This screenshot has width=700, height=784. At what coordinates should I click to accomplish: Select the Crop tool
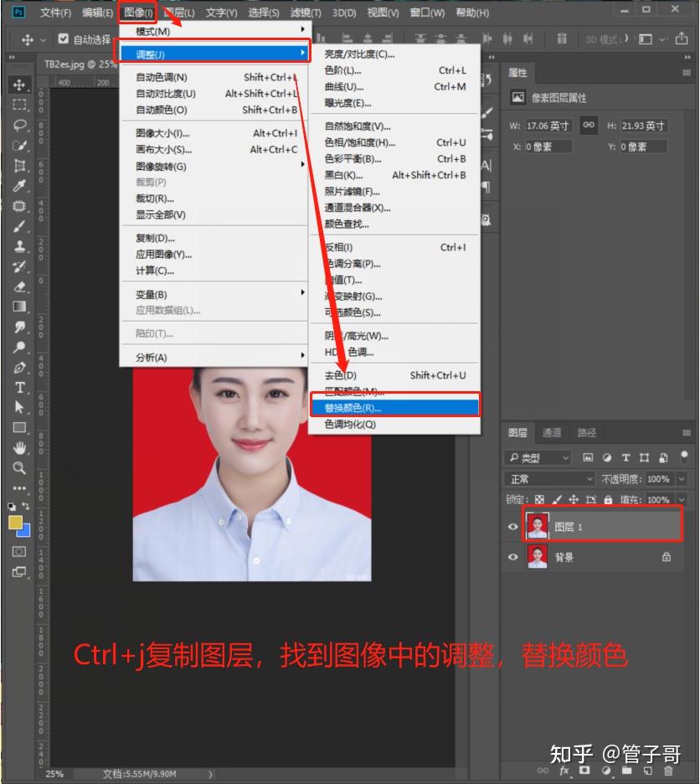click(x=19, y=166)
